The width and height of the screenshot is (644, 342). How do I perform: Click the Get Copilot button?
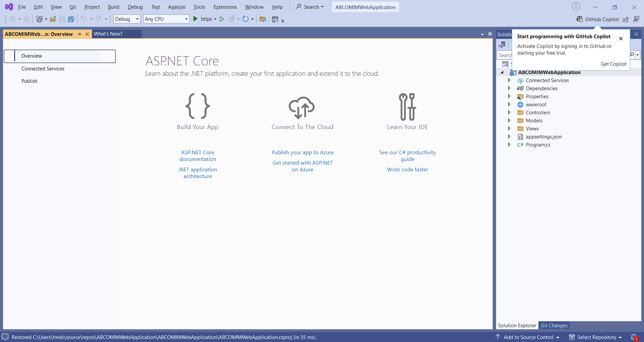point(613,64)
